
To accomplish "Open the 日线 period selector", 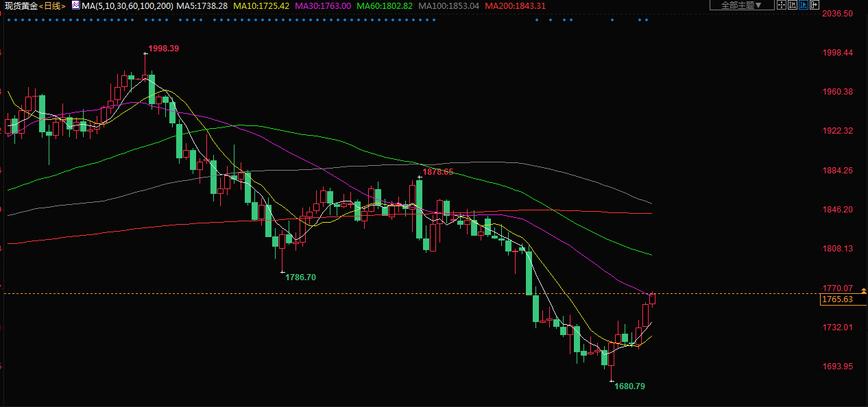I will (52, 5).
